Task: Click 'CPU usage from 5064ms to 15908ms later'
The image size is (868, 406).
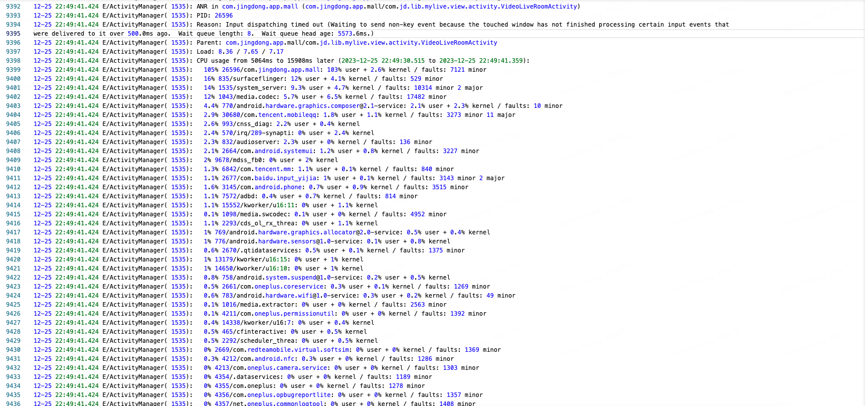Action: pos(265,61)
